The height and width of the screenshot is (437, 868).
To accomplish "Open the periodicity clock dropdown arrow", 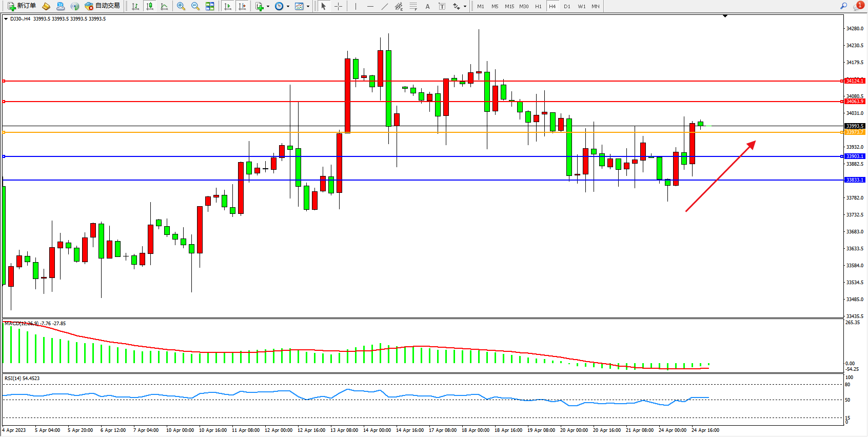I will point(288,7).
